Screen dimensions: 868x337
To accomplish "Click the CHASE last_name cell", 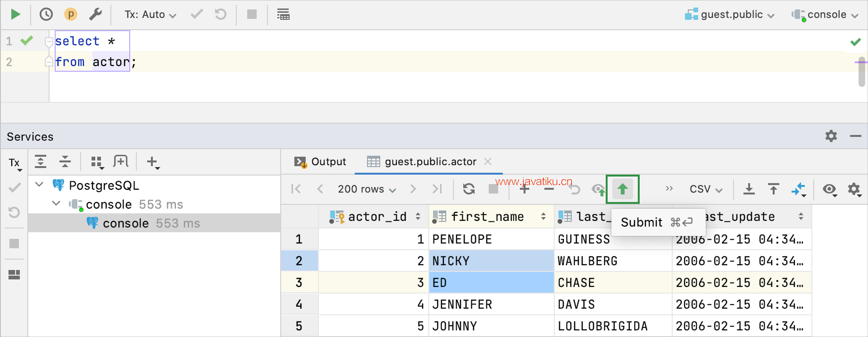I will point(613,283).
